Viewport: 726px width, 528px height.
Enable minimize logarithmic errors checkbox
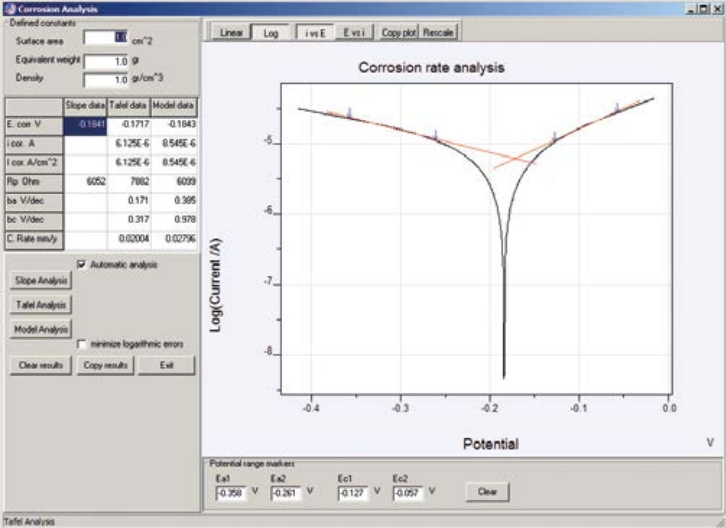point(82,344)
